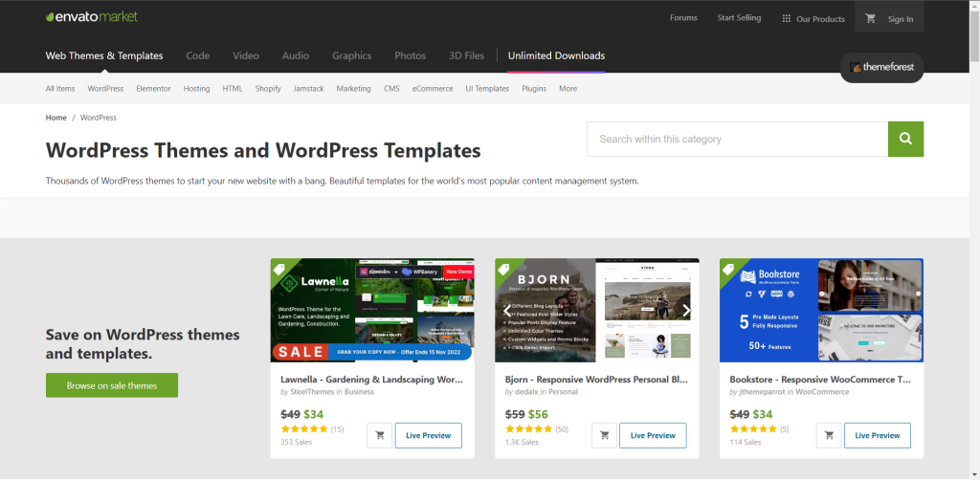Click sale tag icon on Lawnella card
The width and height of the screenshot is (980, 480).
278,269
